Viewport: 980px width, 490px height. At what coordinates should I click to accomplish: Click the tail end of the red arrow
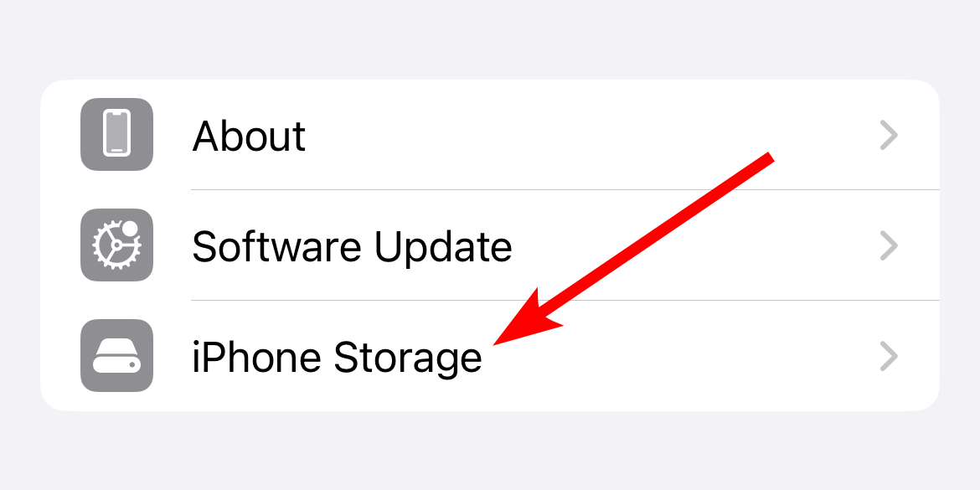(770, 157)
